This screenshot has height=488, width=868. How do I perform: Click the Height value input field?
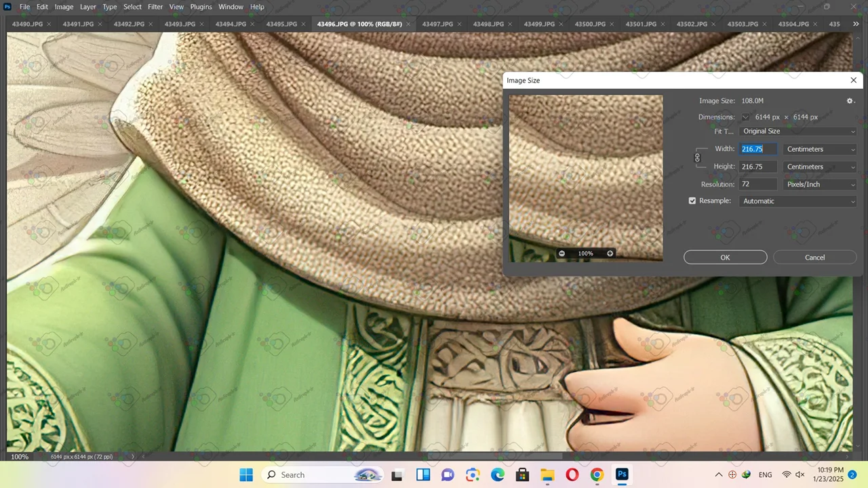pyautogui.click(x=757, y=167)
